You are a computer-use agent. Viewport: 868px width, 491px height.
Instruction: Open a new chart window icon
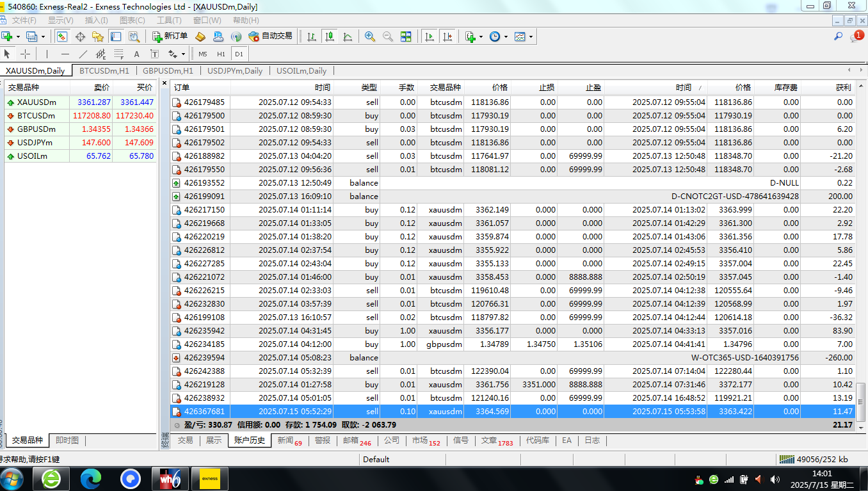coord(7,36)
